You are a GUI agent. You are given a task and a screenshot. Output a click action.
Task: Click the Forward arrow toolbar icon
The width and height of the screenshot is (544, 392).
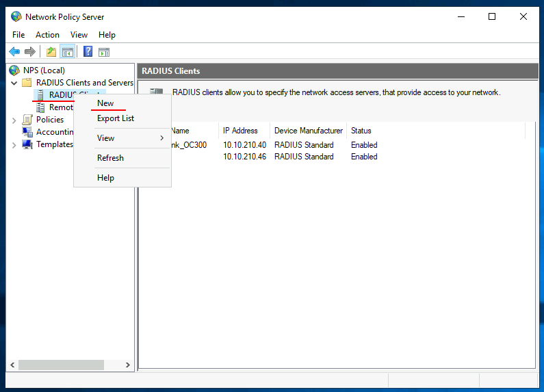tap(30, 52)
